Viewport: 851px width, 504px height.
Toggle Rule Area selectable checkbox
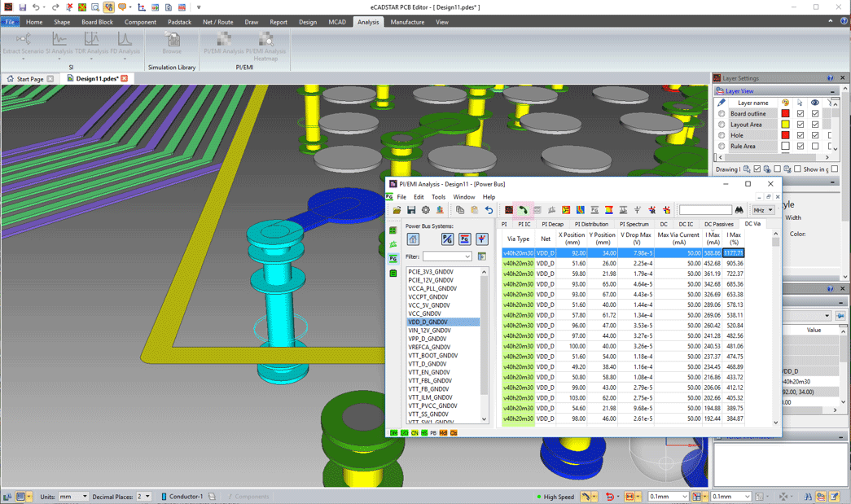[801, 146]
